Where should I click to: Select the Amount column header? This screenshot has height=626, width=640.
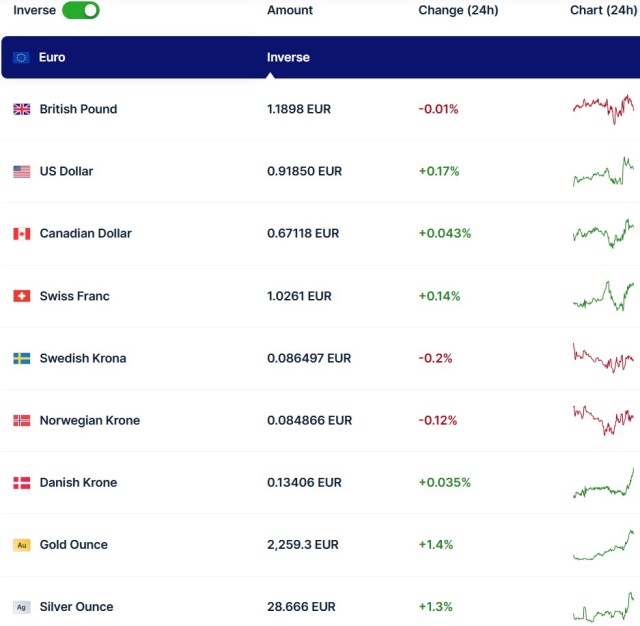tap(290, 10)
